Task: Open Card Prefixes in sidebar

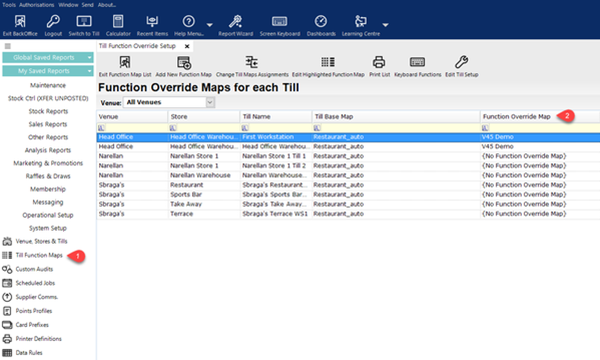Action: tap(26, 325)
